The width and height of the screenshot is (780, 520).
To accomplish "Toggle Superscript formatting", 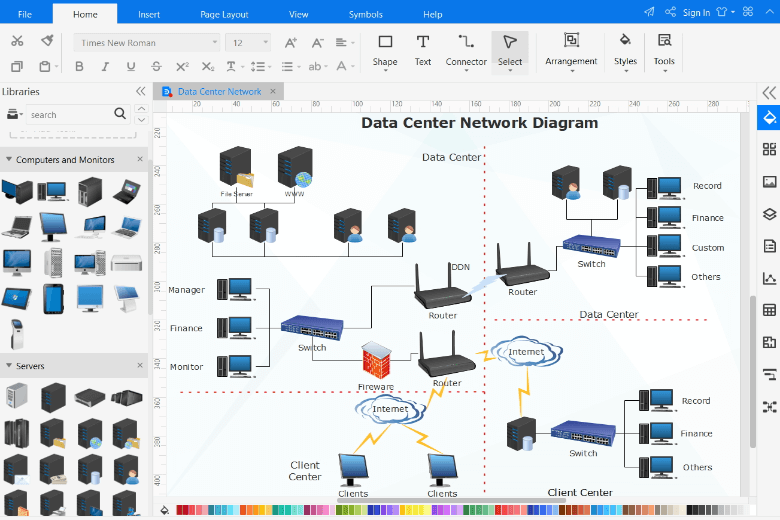I will [x=183, y=66].
